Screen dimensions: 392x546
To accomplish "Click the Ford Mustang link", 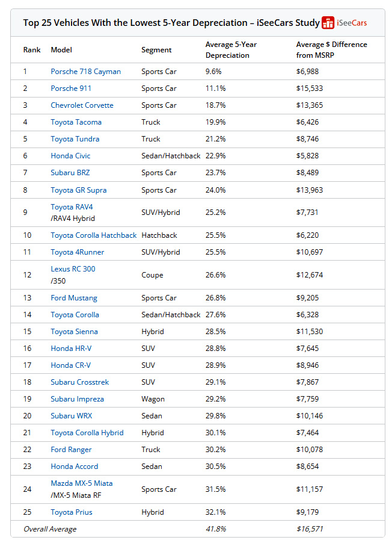I will pyautogui.click(x=73, y=298).
